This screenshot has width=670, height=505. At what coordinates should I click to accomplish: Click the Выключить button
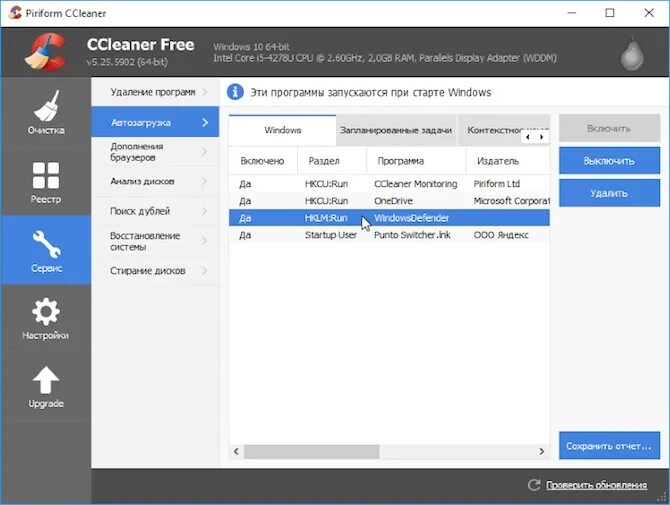coord(609,161)
